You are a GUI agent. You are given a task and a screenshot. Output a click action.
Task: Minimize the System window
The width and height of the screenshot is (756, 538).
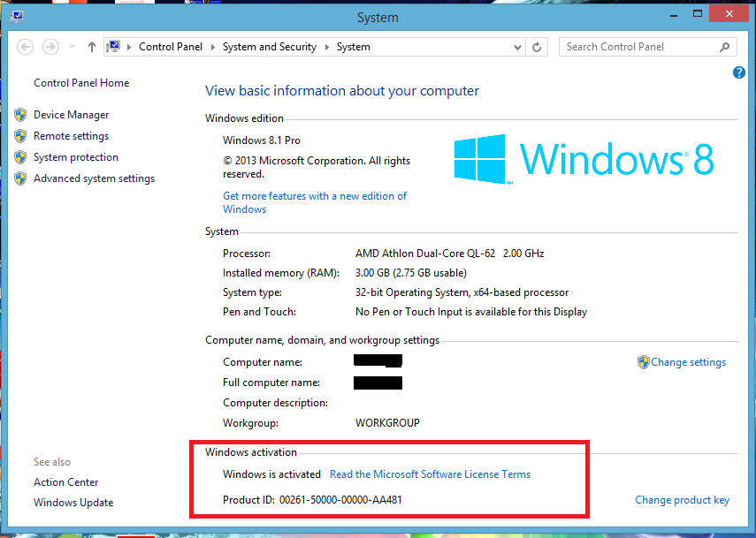674,15
